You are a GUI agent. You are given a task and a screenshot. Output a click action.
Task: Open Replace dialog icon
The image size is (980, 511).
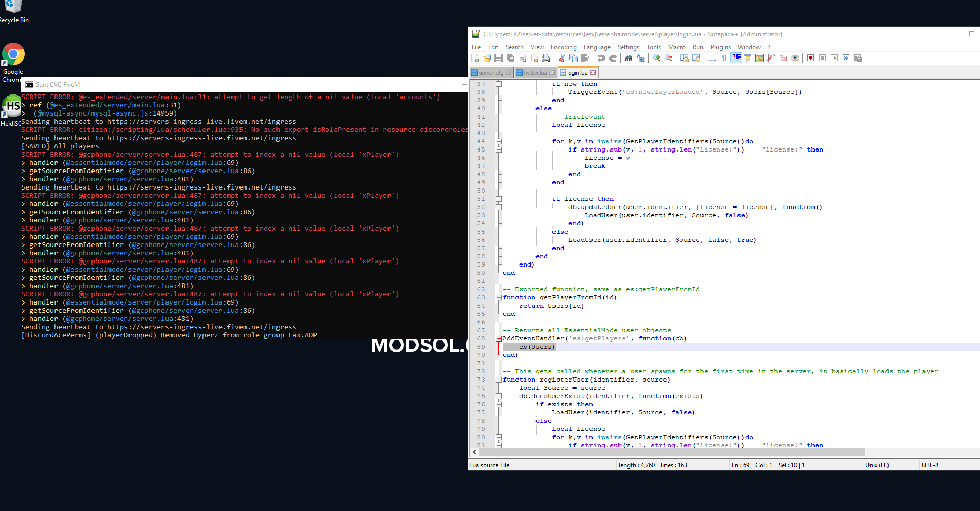641,58
